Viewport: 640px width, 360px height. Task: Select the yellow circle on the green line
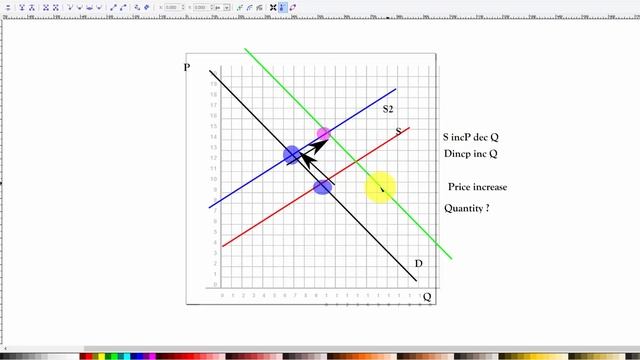tap(380, 187)
